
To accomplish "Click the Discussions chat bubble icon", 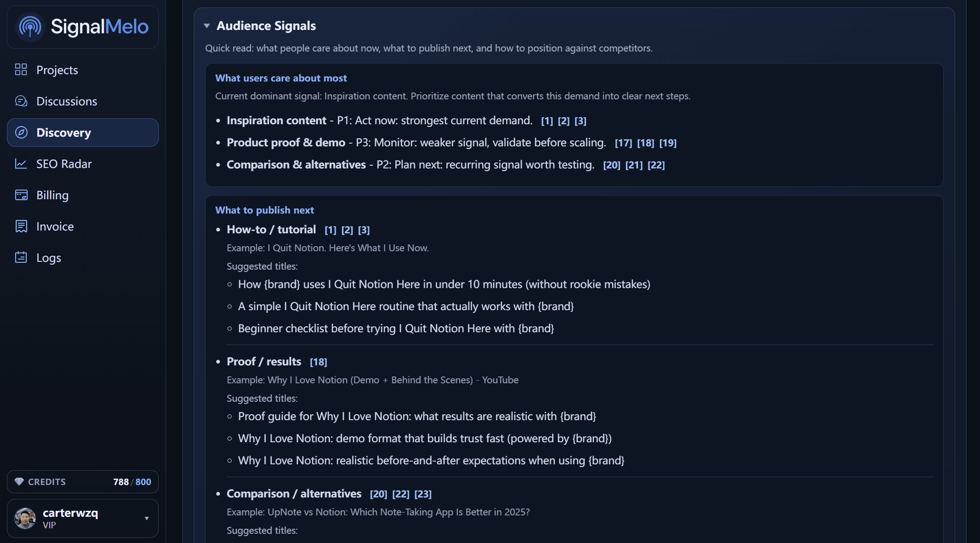I will tap(21, 101).
